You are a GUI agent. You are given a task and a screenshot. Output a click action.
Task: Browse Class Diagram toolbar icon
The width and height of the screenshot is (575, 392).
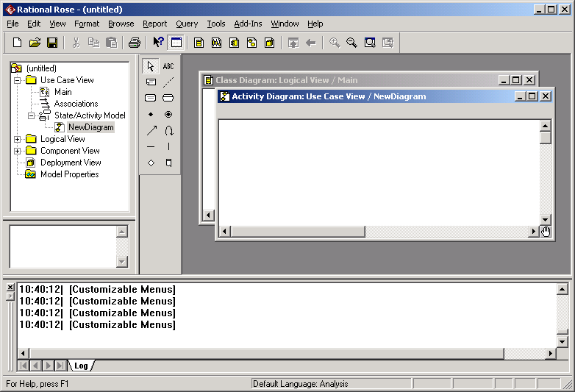click(199, 43)
